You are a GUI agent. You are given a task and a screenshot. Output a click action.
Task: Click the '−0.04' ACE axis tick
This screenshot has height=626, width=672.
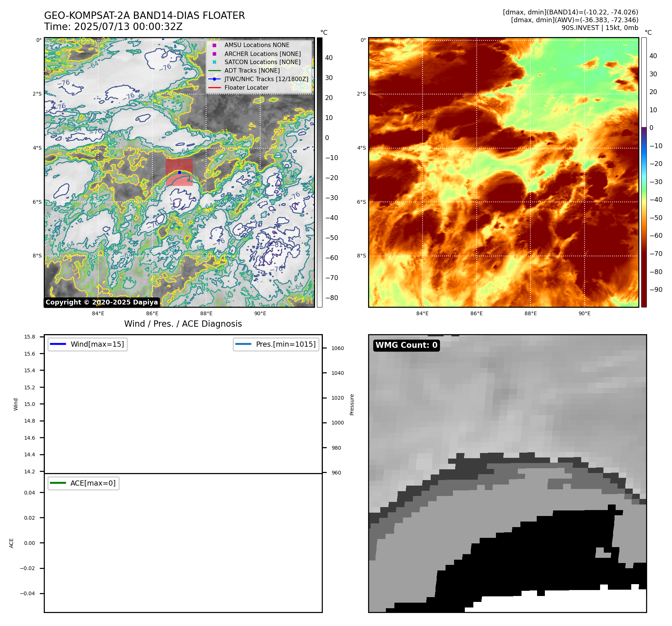(x=27, y=593)
